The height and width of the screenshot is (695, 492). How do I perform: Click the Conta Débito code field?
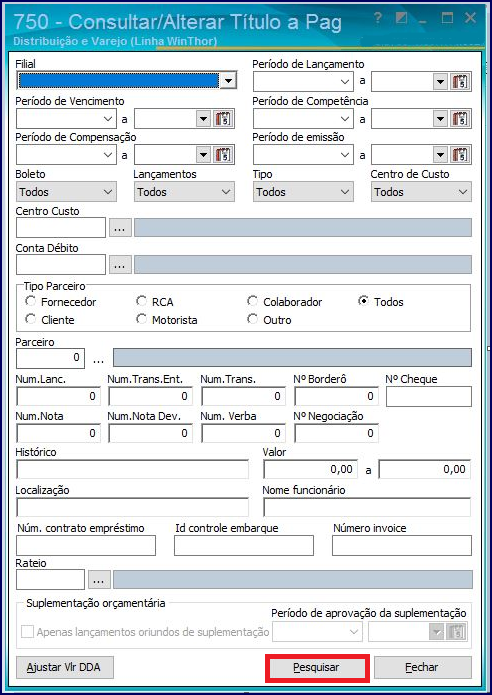(x=61, y=265)
